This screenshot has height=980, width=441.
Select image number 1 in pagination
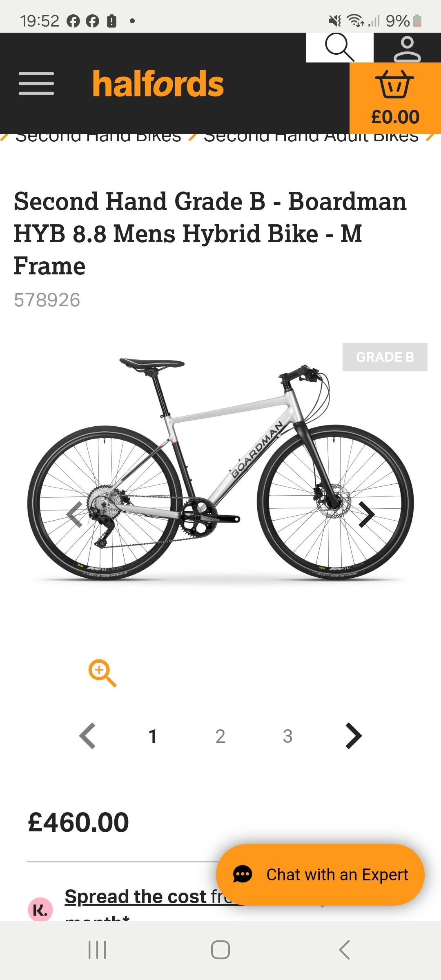pos(153,736)
